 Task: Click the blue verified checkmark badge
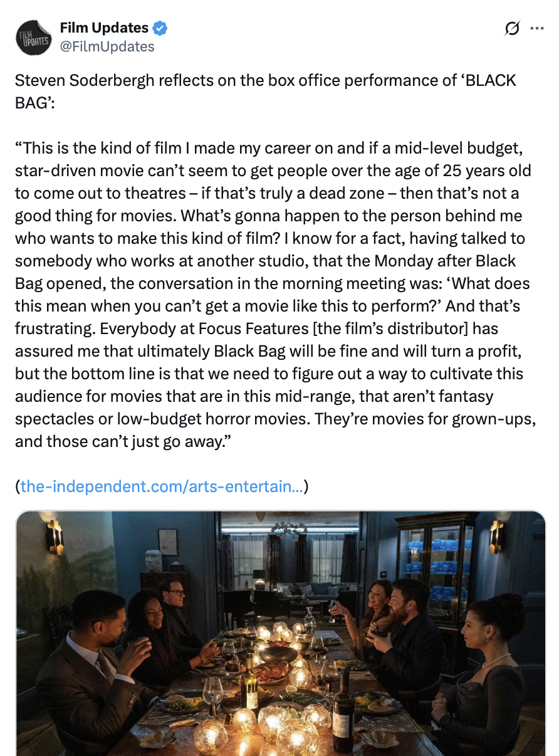pyautogui.click(x=160, y=28)
